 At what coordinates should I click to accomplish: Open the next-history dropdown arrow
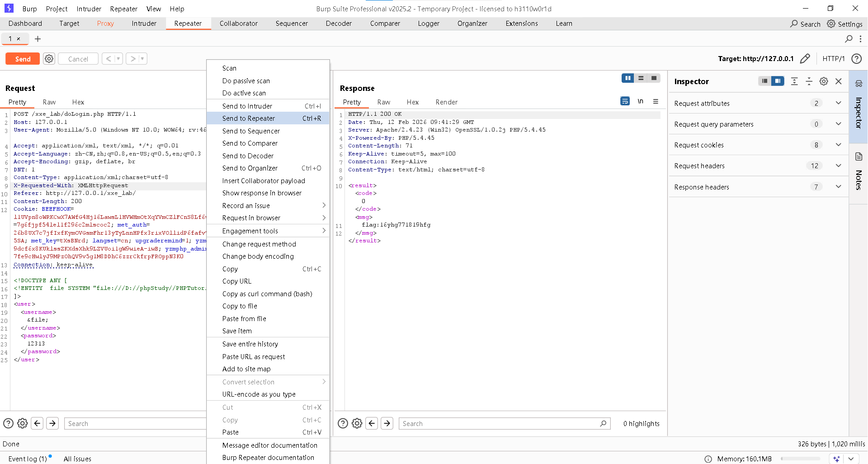point(143,59)
